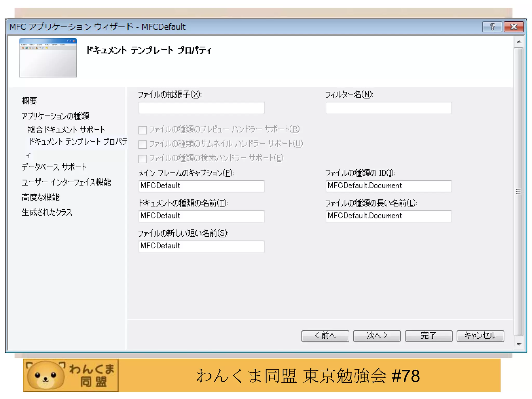
Task: Cancel the wizard with キャンセル button
Action: click(x=480, y=336)
